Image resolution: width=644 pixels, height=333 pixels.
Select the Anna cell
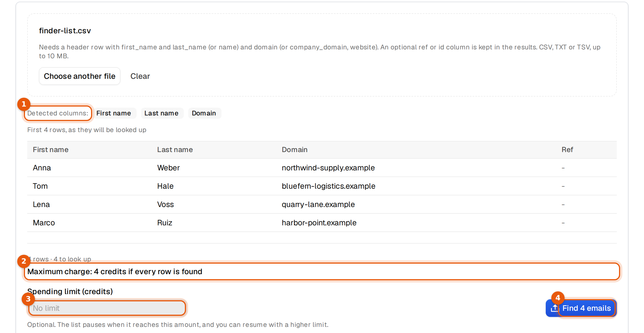click(x=42, y=168)
